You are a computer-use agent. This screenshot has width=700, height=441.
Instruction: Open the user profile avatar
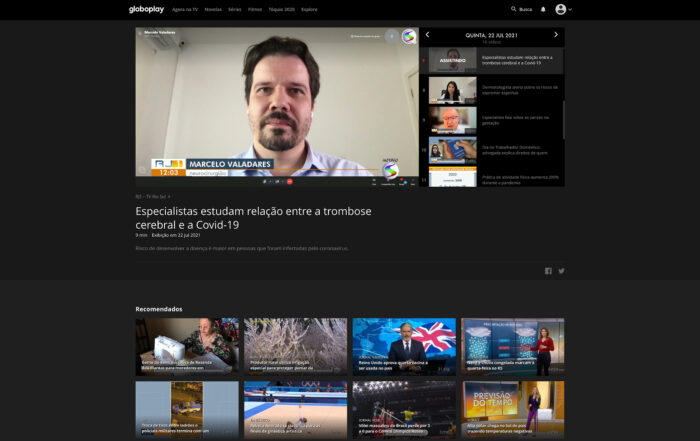click(561, 9)
